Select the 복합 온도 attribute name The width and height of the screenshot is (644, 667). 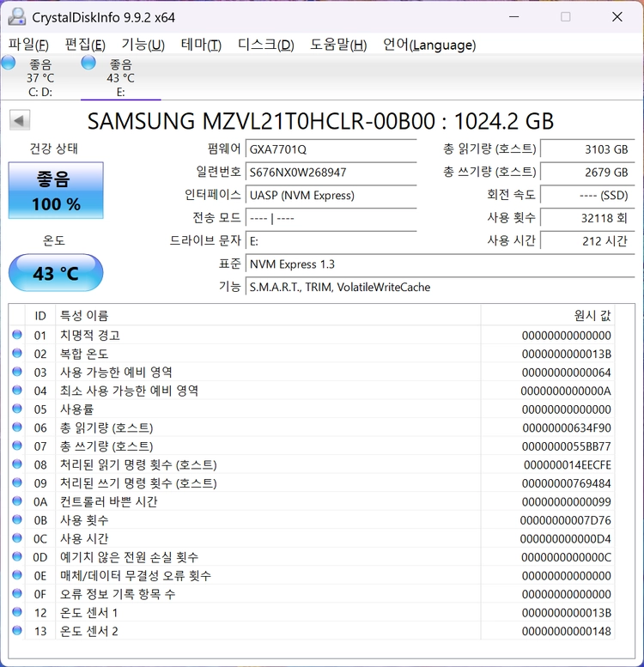click(84, 354)
